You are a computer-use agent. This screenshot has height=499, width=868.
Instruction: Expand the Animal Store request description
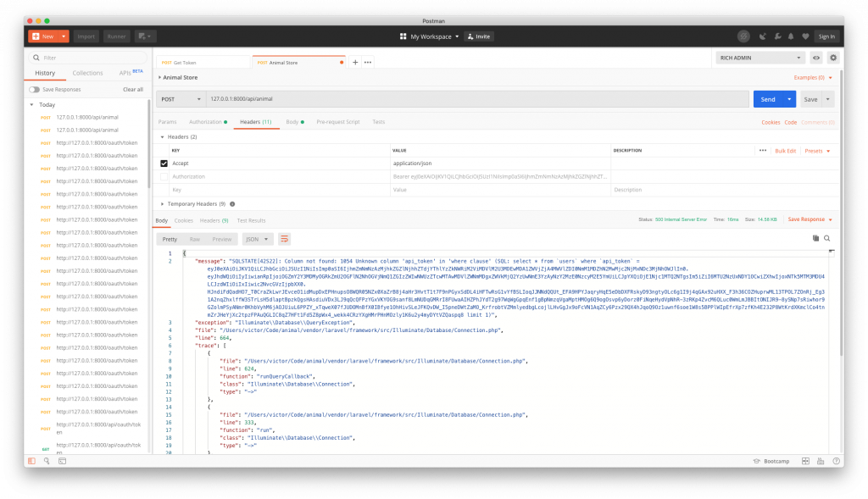pyautogui.click(x=159, y=77)
